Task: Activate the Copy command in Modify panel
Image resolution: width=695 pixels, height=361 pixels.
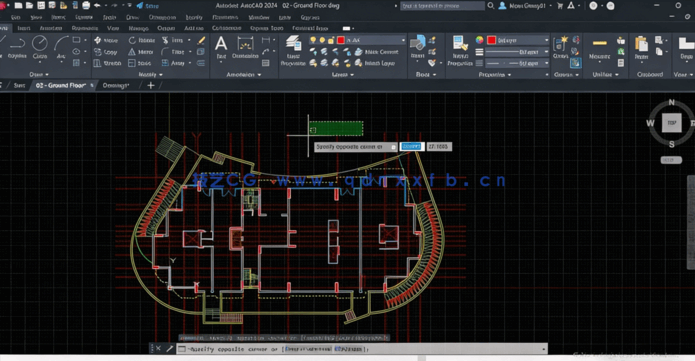Action: pos(106,52)
